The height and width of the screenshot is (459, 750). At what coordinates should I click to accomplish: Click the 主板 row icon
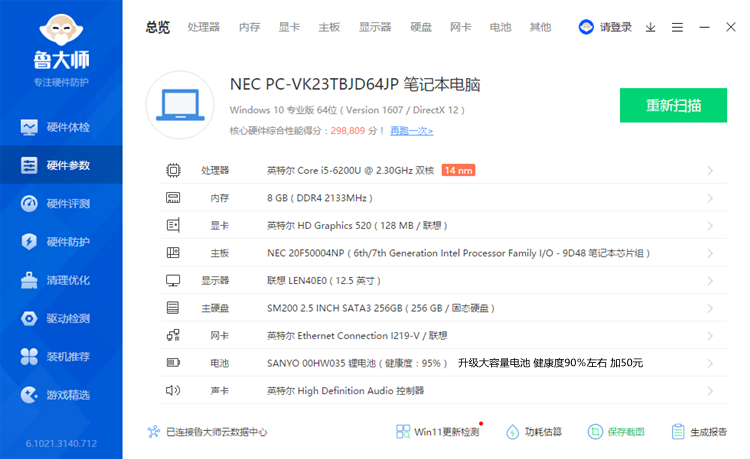tap(173, 253)
